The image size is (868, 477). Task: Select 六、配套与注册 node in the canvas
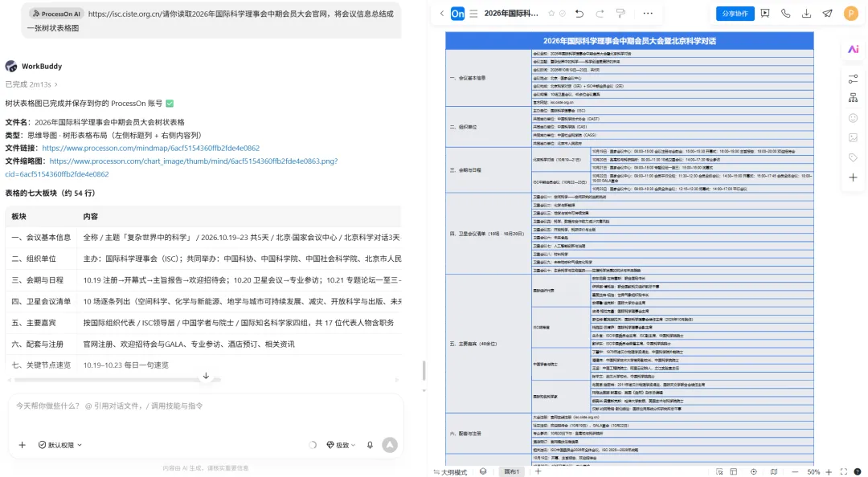pos(489,434)
